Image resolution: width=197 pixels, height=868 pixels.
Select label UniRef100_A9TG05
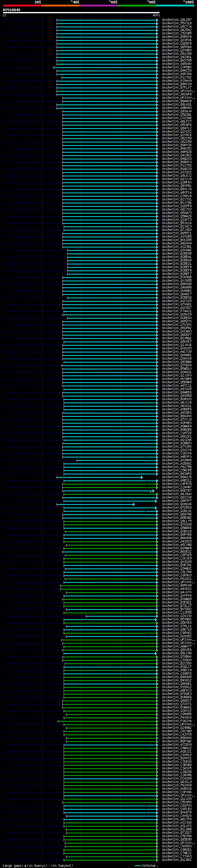176,389
